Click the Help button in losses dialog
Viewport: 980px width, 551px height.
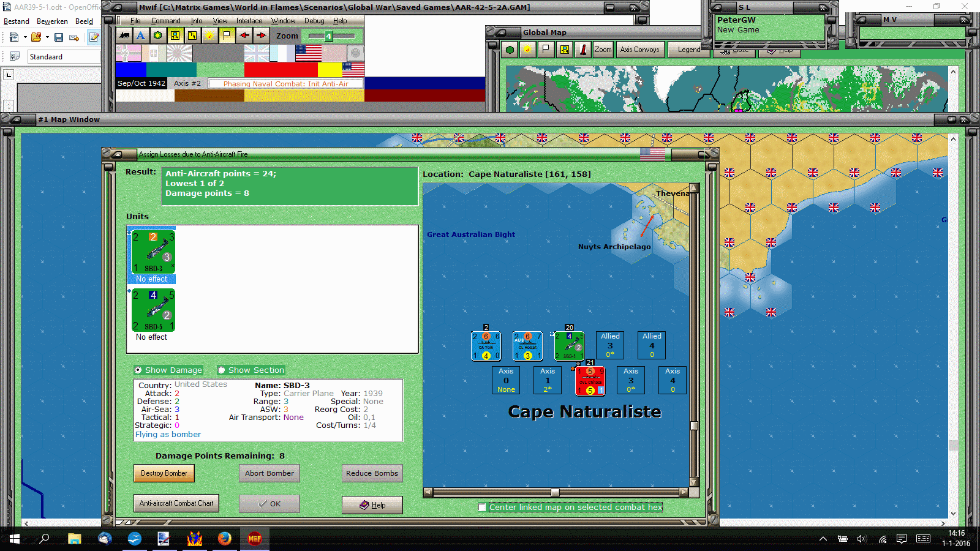pos(372,505)
